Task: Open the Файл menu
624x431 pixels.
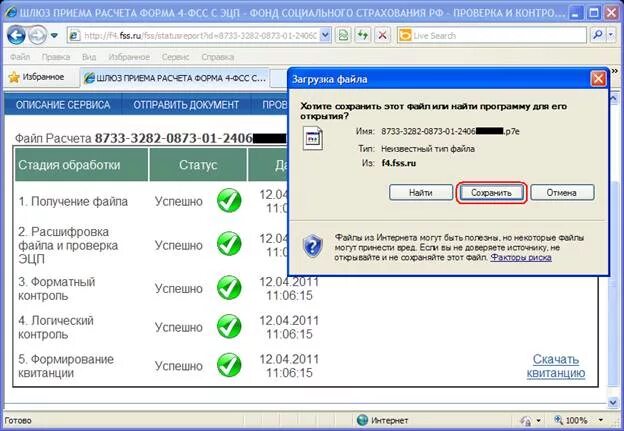Action: point(20,57)
